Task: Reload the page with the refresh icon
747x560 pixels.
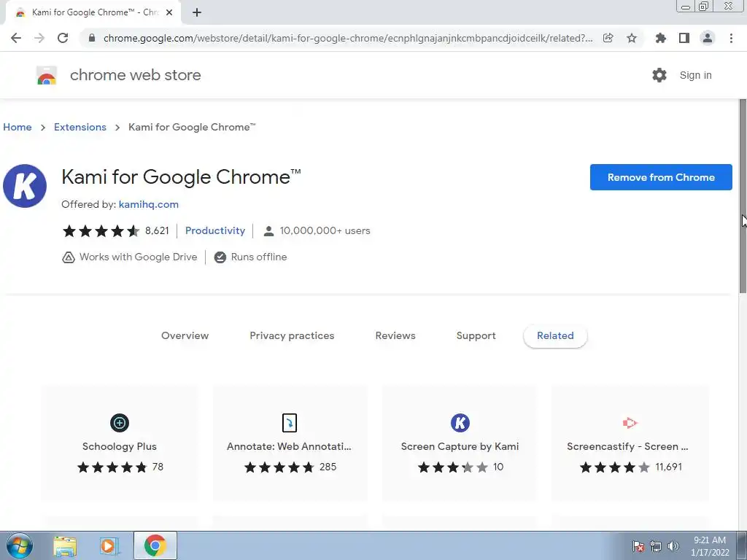Action: 63,38
